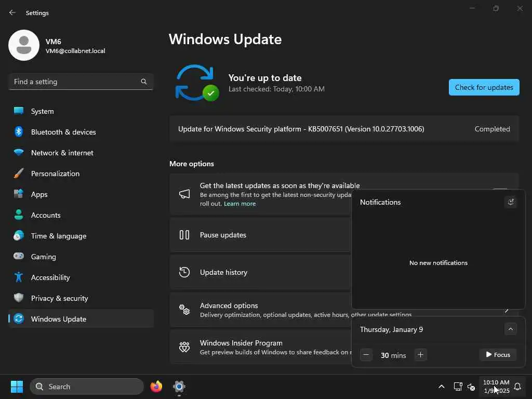The height and width of the screenshot is (399, 532).
Task: Click the muted volume tray icon
Action: tap(471, 387)
